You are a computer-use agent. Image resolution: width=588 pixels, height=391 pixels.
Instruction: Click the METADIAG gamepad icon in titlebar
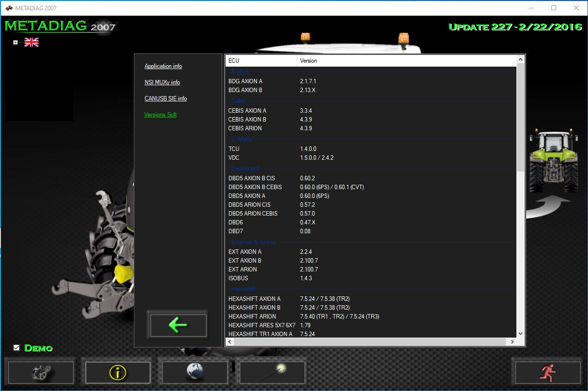click(x=9, y=8)
